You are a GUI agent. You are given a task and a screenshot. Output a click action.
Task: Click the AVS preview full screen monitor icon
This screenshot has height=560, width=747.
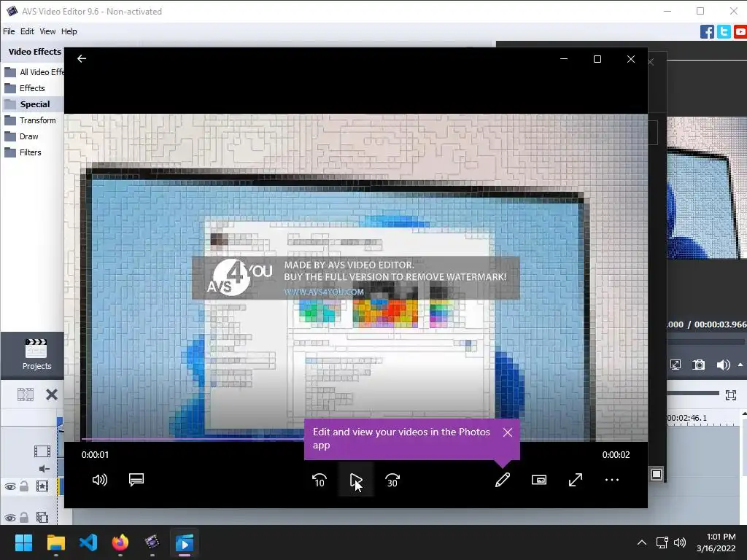coord(676,365)
